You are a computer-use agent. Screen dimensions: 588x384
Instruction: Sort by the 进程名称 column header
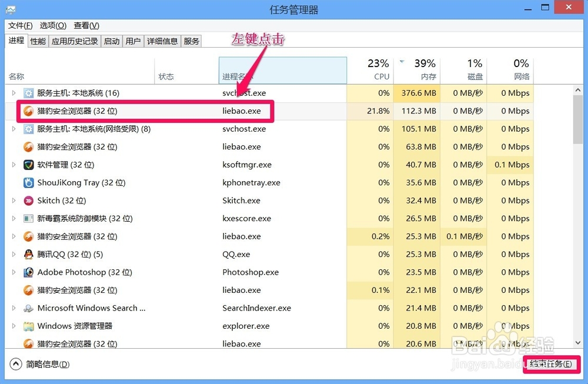tap(283, 71)
